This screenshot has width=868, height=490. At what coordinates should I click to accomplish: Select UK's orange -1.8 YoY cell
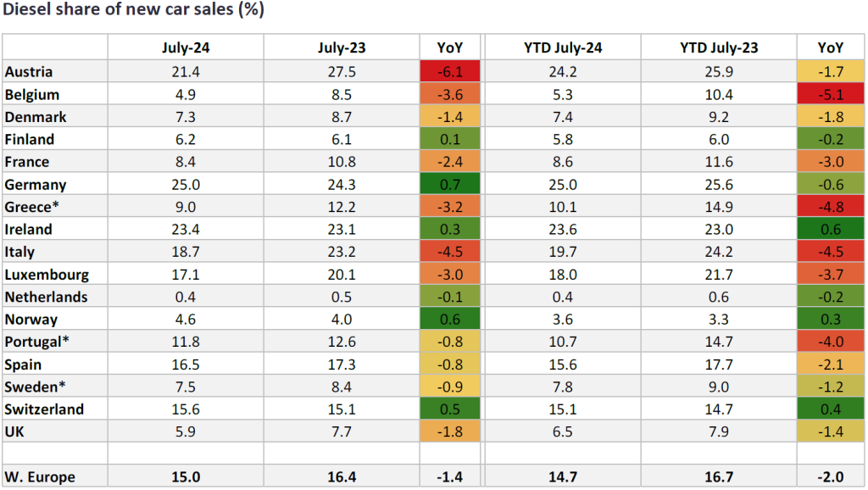(449, 432)
